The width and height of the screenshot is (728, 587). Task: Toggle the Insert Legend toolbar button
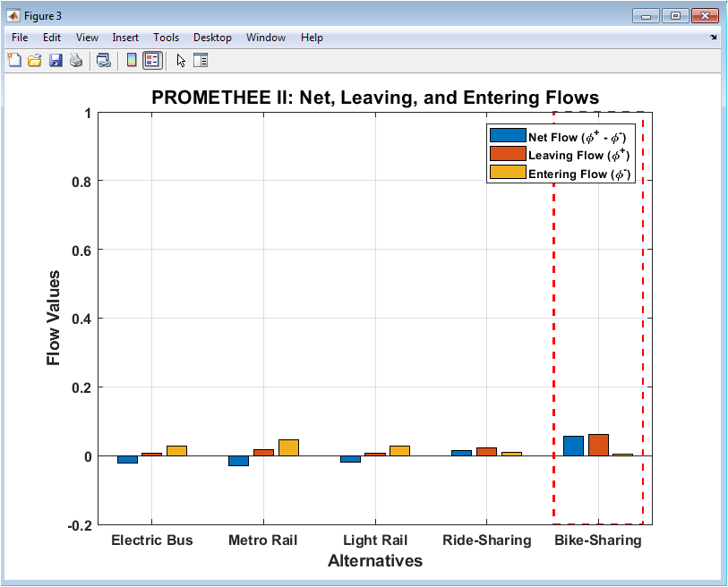click(x=152, y=60)
